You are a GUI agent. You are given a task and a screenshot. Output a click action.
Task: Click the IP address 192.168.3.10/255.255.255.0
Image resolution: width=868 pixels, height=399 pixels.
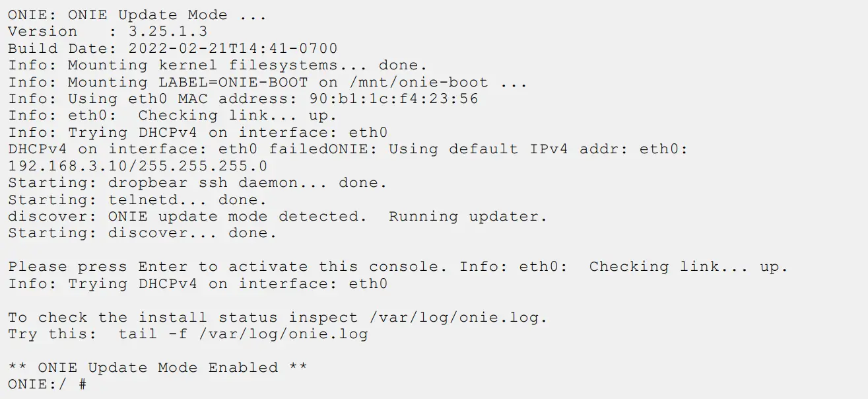point(137,166)
